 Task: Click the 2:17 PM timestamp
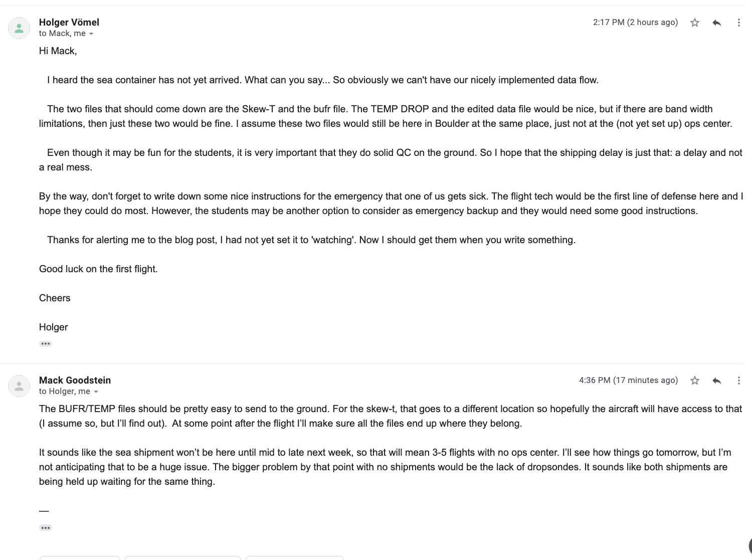coord(635,22)
